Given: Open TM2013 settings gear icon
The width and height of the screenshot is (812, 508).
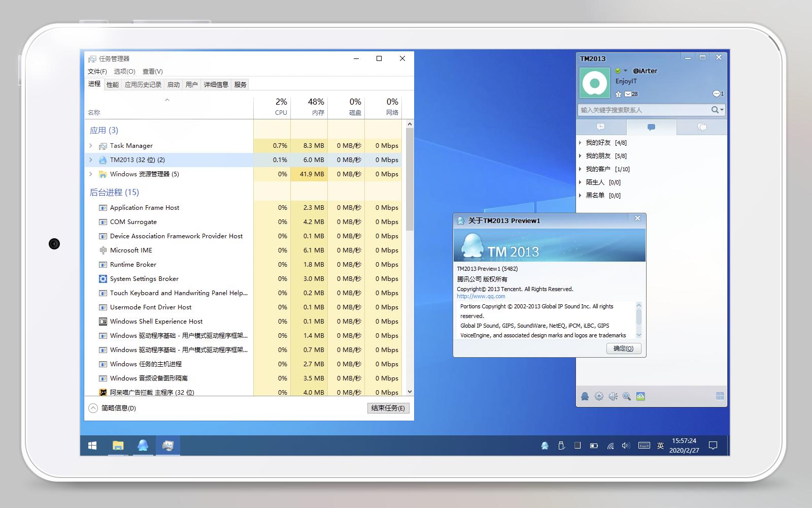Looking at the screenshot, I should coord(599,396).
